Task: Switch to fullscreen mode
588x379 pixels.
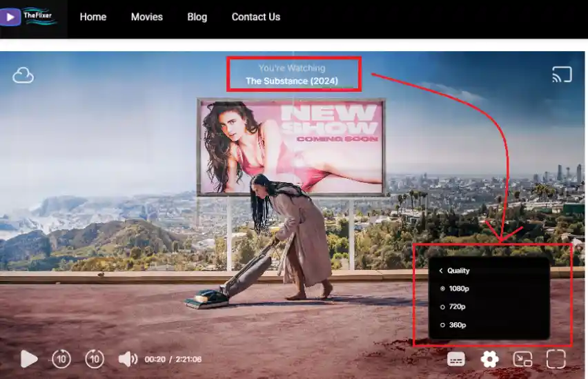Action: click(x=556, y=359)
